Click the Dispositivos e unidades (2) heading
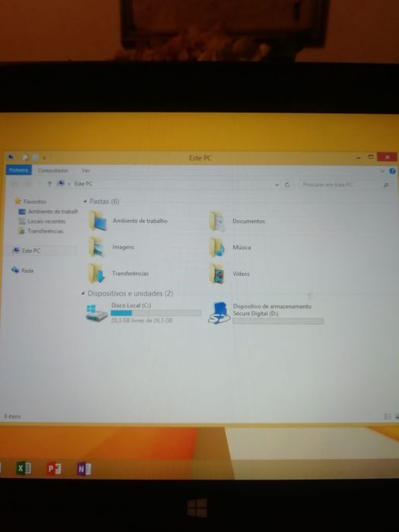The width and height of the screenshot is (399, 532). click(x=130, y=293)
